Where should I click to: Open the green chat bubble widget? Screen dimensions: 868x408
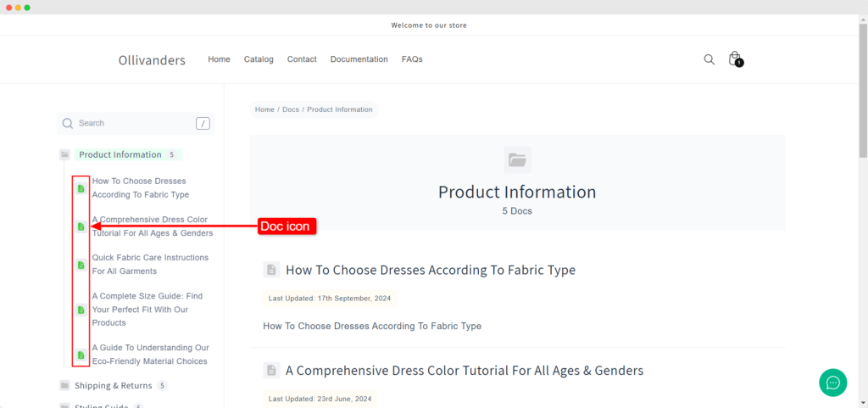point(833,383)
